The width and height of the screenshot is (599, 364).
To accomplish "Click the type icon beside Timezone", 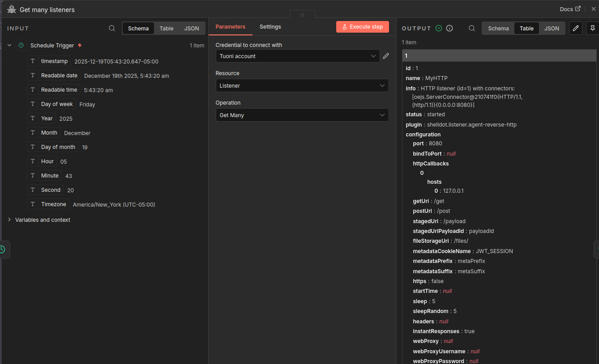I will (x=33, y=204).
